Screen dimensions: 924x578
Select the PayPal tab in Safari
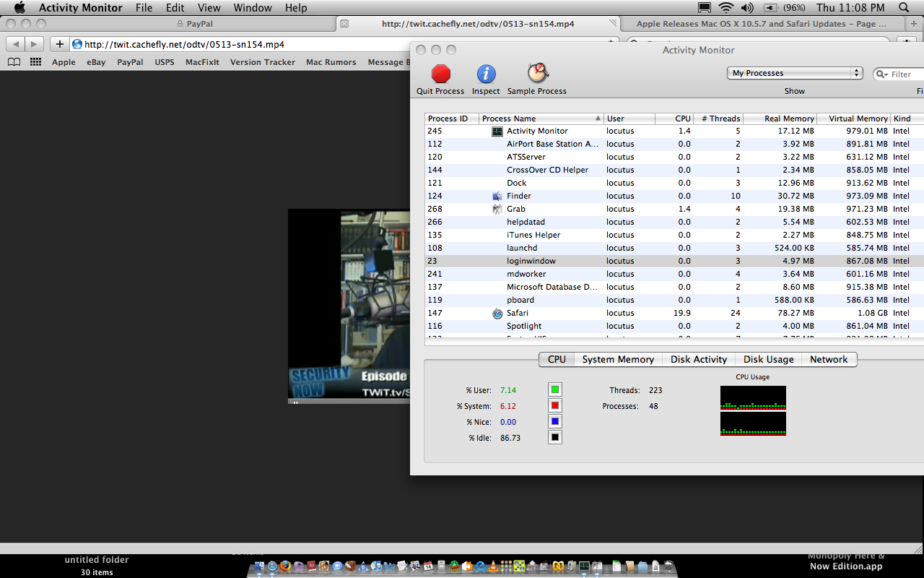pos(195,24)
